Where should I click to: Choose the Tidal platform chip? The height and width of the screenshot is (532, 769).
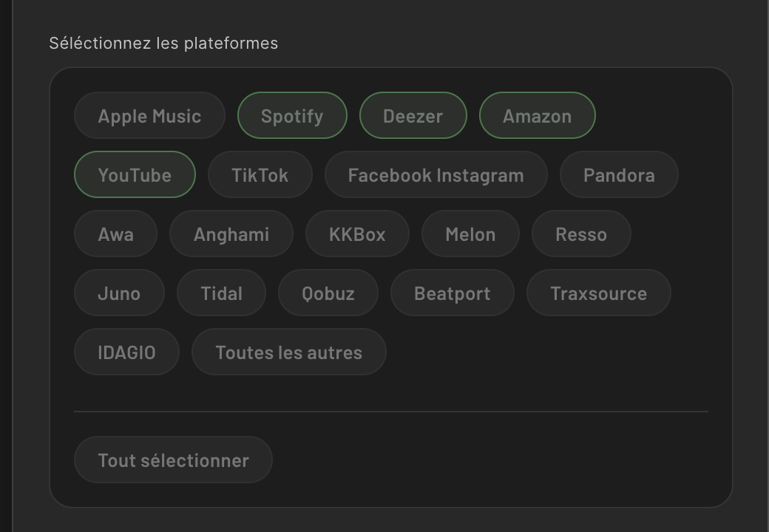[221, 293]
